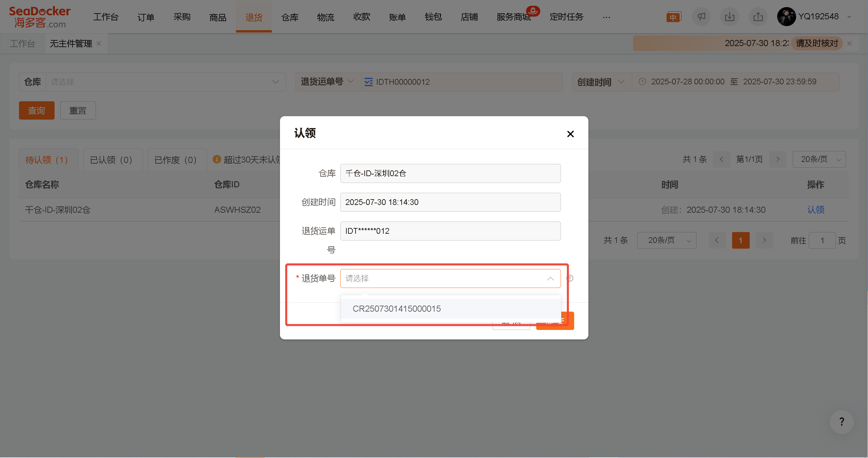Open the more menu ellipsis
868x458 pixels.
point(607,17)
